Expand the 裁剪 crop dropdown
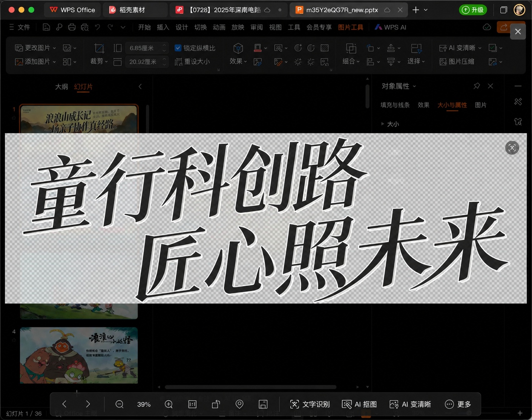This screenshot has height=420, width=532. click(x=99, y=61)
